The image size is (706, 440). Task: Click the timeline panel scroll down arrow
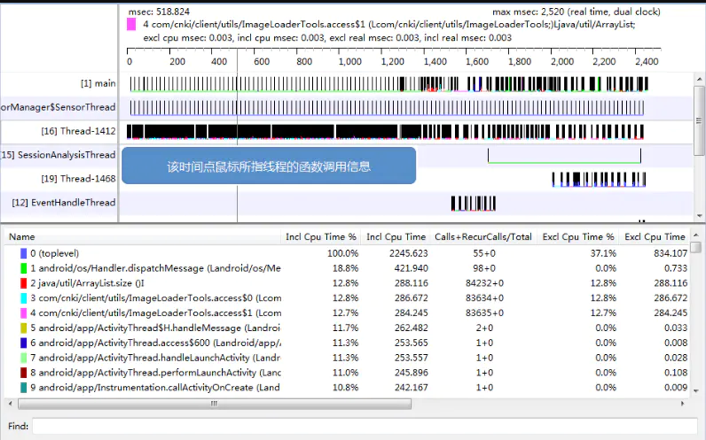[699, 216]
